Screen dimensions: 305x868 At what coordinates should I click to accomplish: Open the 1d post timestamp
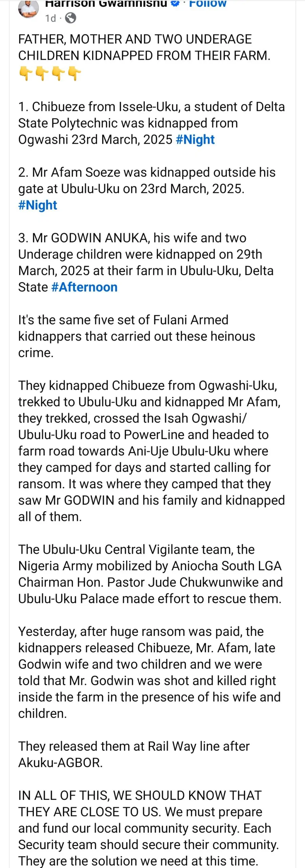tap(50, 18)
